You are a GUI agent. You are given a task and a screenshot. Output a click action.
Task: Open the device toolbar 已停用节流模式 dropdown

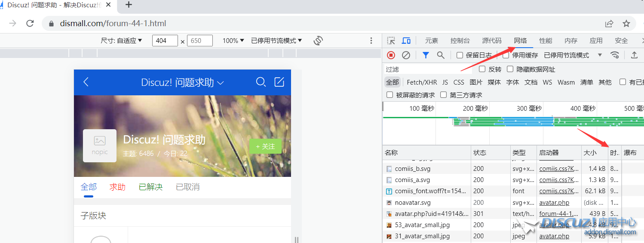[x=276, y=41]
